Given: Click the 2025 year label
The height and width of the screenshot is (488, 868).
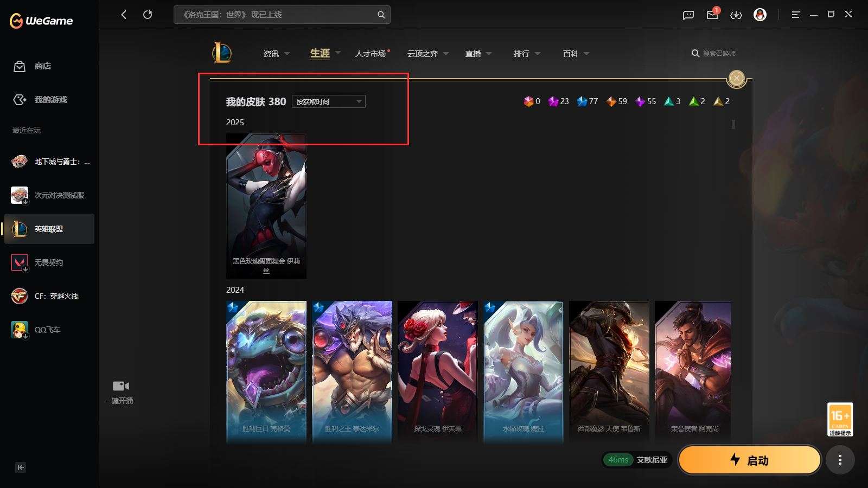Looking at the screenshot, I should click(x=235, y=123).
